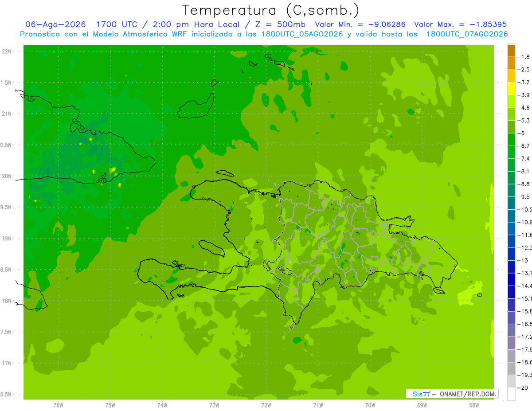Image resolution: width=532 pixels, height=411 pixels.
Task: Click the '72W' longitude label
Action: (266, 405)
